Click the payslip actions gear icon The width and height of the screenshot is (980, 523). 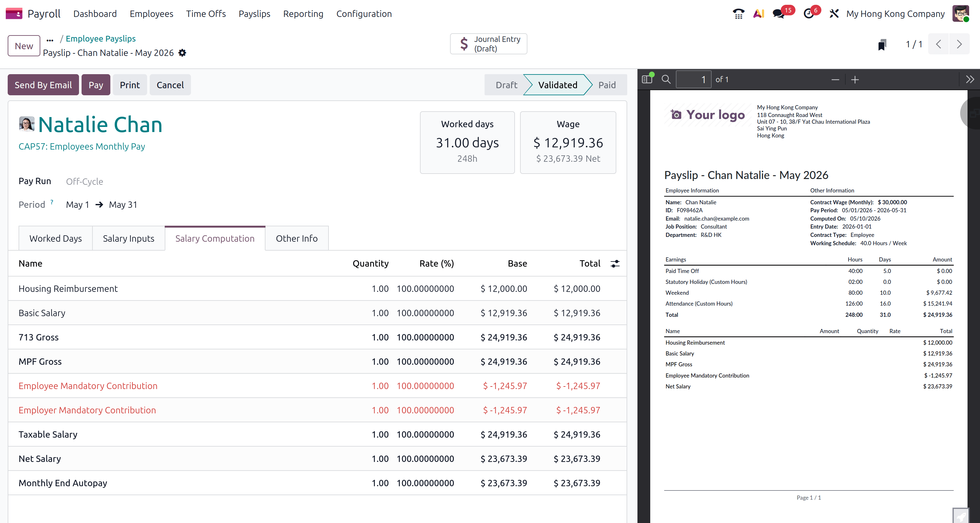pyautogui.click(x=182, y=53)
